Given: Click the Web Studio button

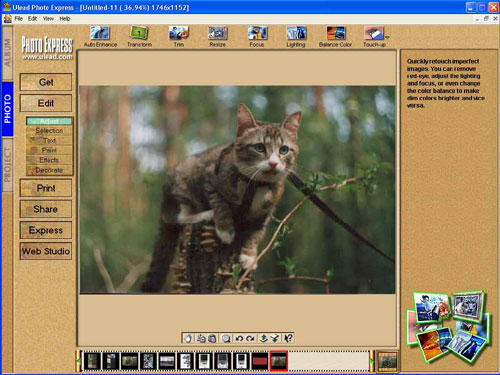Looking at the screenshot, I should coord(46,251).
